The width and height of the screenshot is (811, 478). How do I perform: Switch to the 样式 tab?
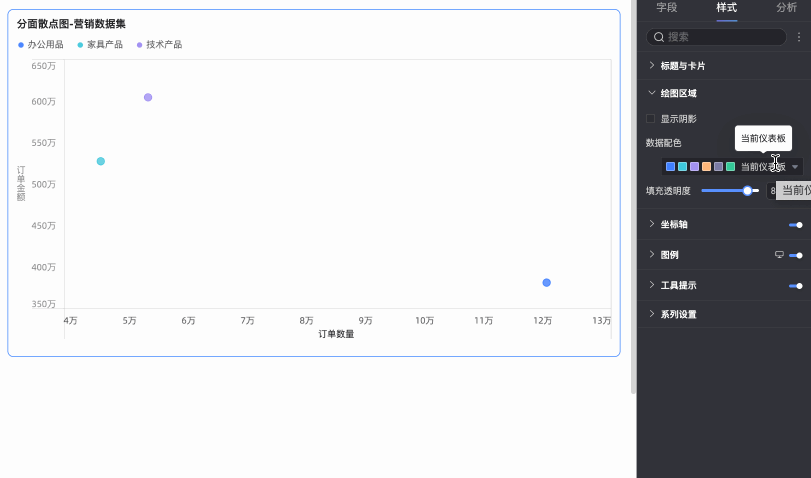726,7
